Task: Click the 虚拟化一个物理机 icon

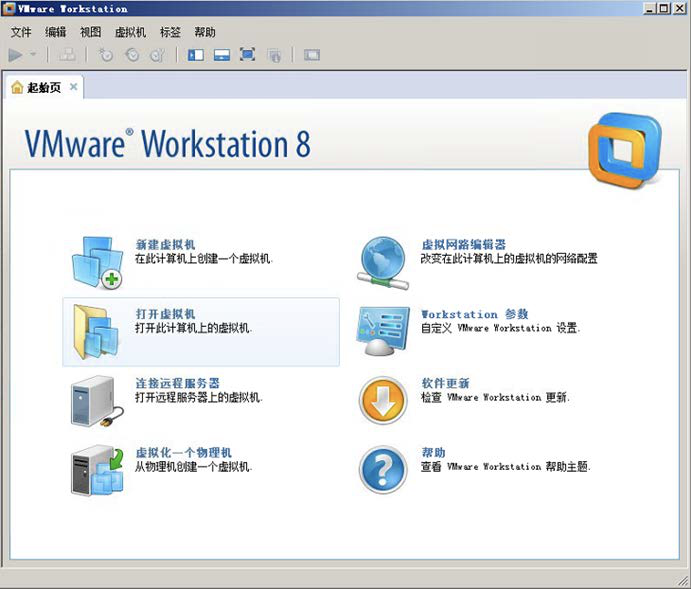Action: point(97,470)
